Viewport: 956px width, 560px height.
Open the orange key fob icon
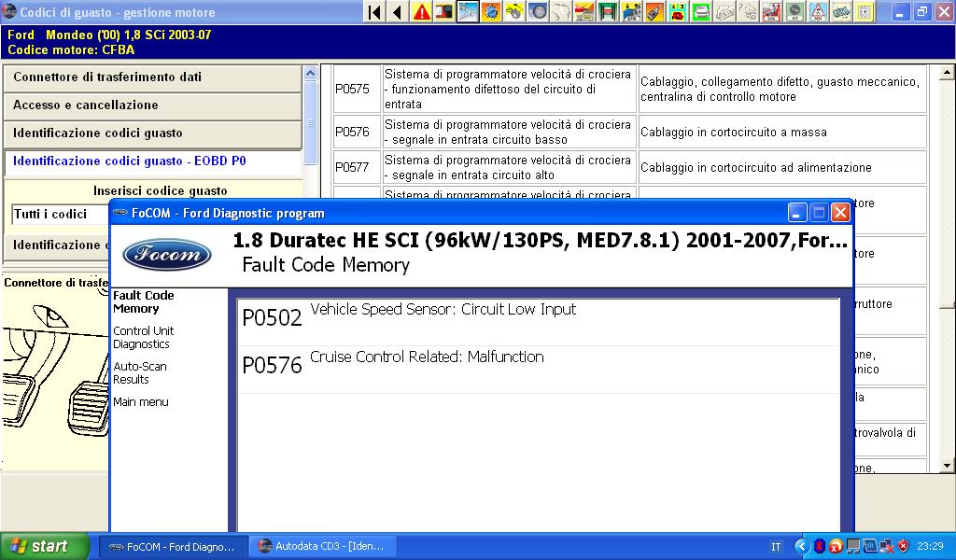(x=654, y=11)
